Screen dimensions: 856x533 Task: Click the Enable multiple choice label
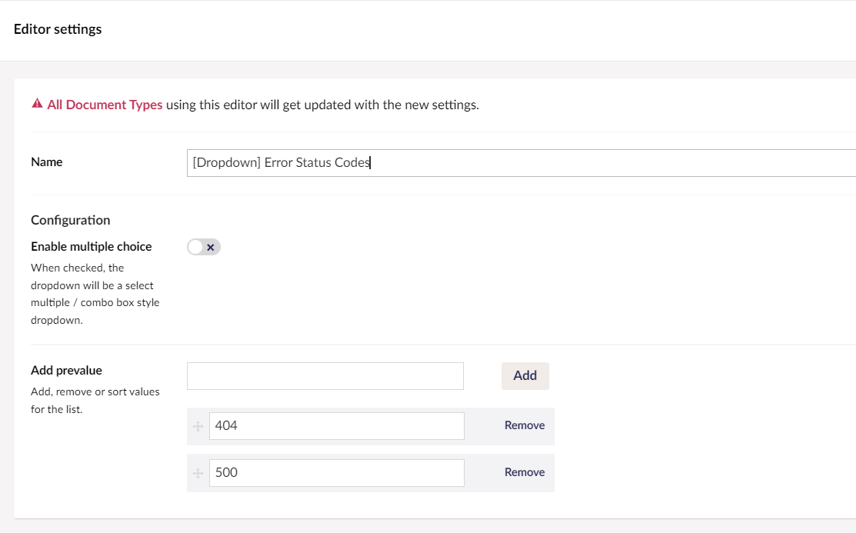[91, 247]
